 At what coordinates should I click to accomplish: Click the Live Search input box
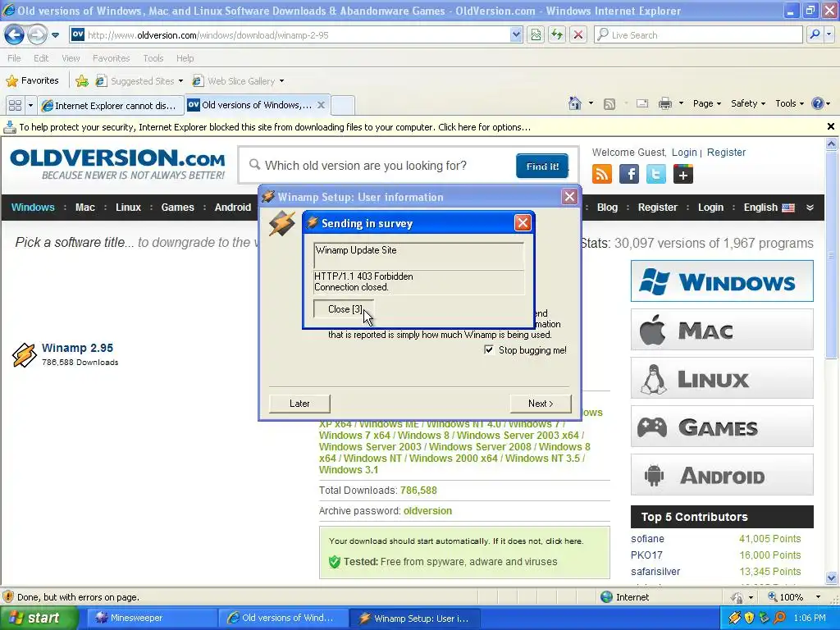[698, 34]
